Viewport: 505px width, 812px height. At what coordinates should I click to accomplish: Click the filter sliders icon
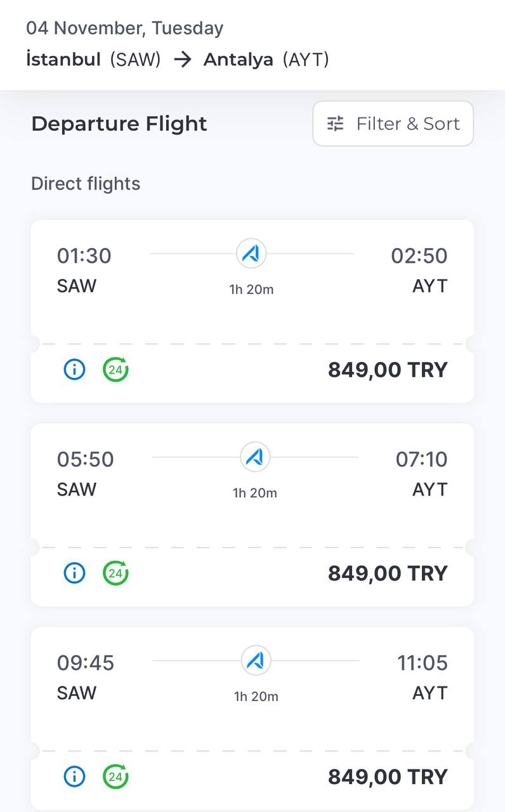336,124
